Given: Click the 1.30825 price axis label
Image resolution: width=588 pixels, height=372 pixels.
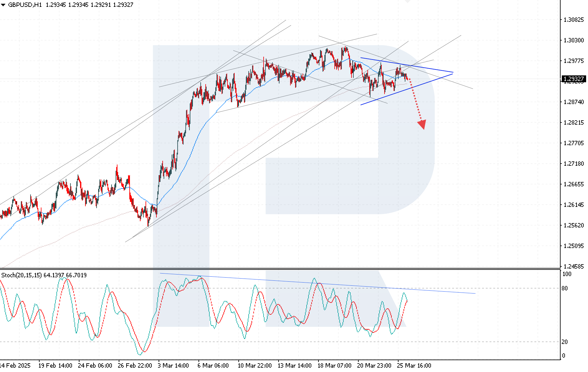Looking at the screenshot, I should [x=573, y=20].
